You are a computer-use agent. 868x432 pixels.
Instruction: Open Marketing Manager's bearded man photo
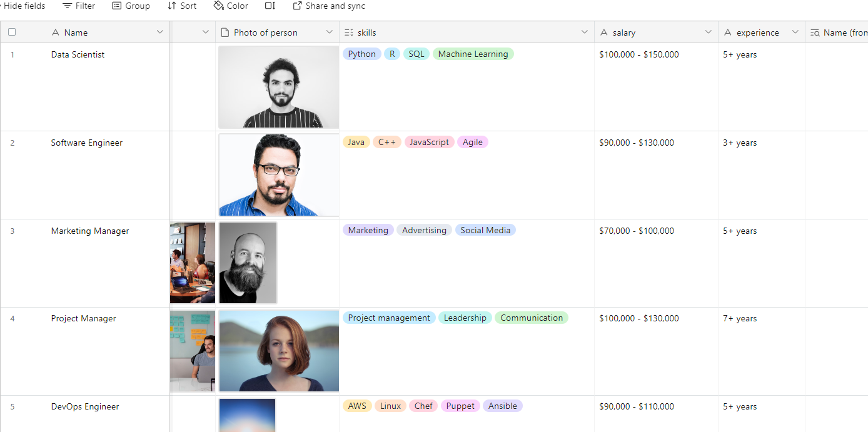248,263
